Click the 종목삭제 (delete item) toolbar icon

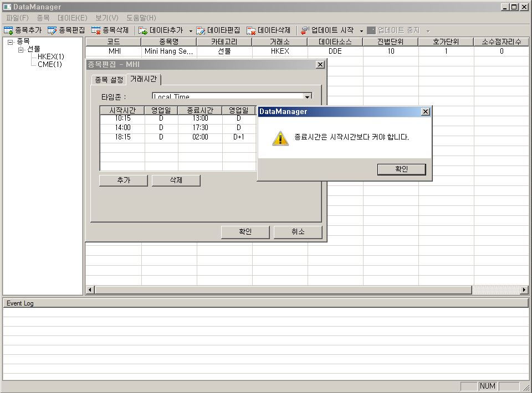(x=96, y=30)
